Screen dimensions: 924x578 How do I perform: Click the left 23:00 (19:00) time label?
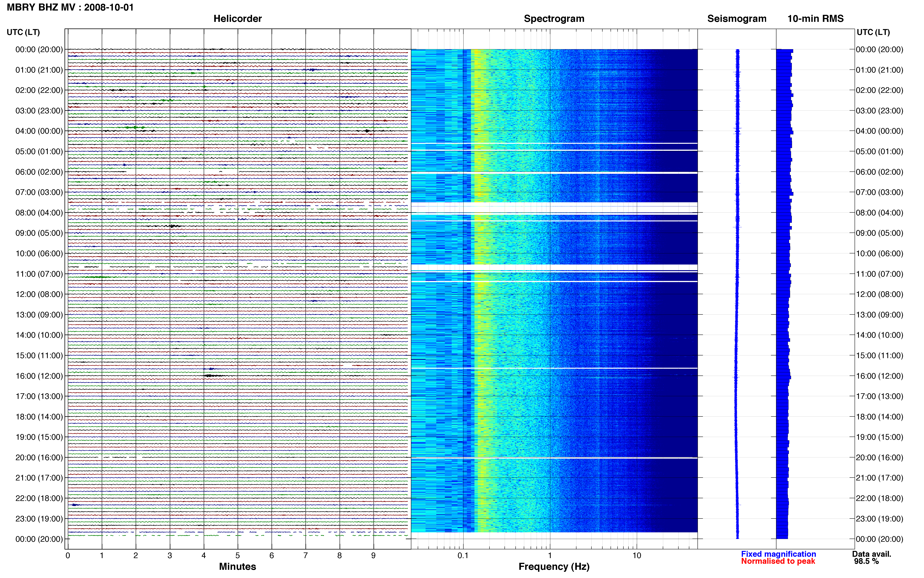pos(39,519)
